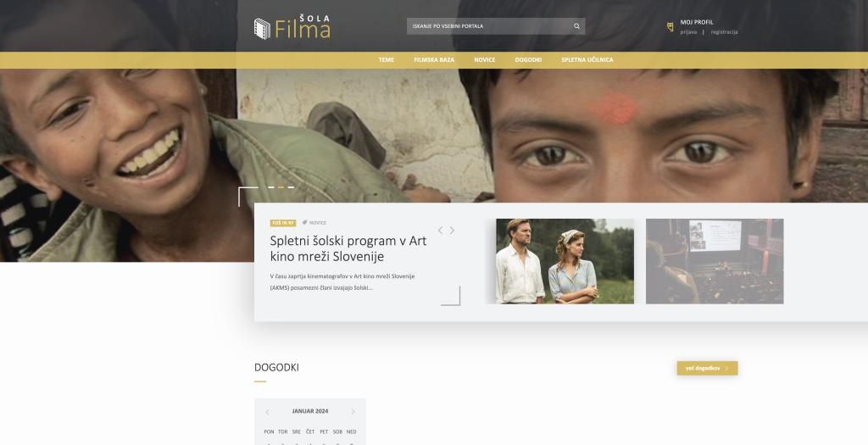868x445 pixels.
Task: Go to next calendar month
Action: point(353,411)
